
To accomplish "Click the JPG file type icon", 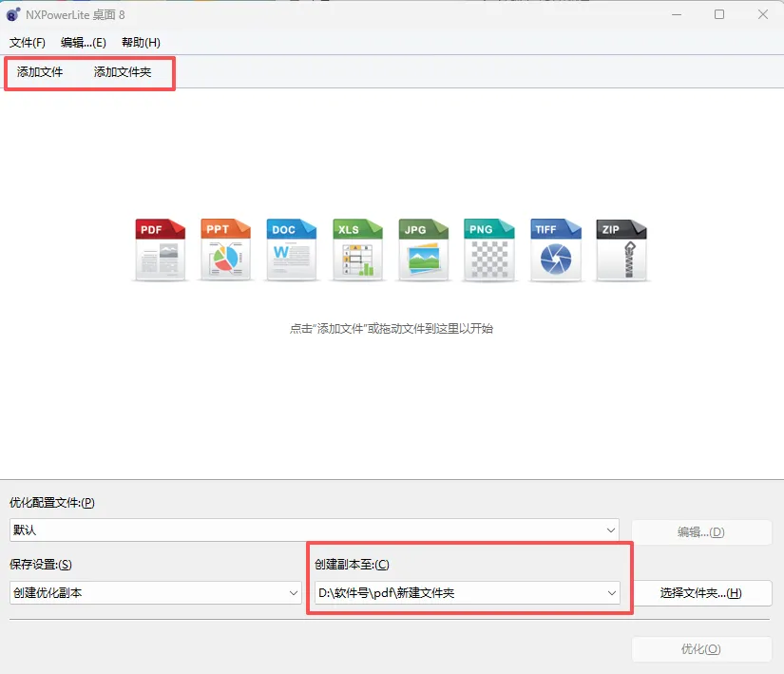I will pos(424,249).
